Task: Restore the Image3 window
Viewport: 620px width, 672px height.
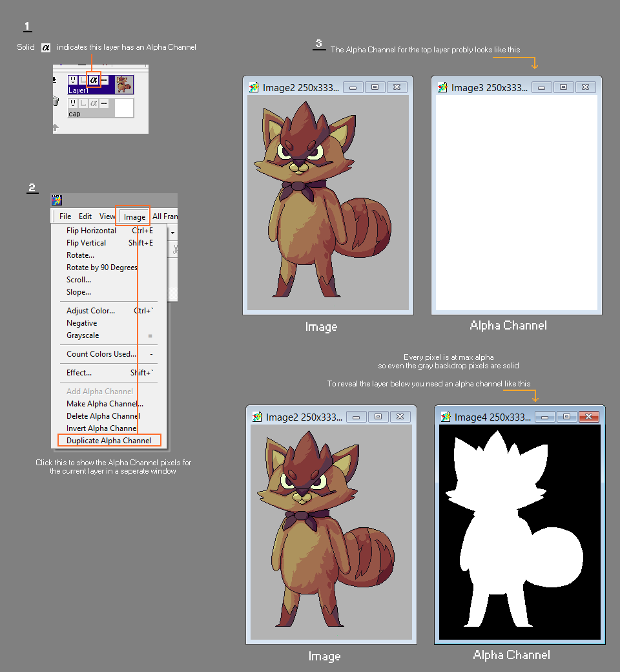Action: (563, 87)
